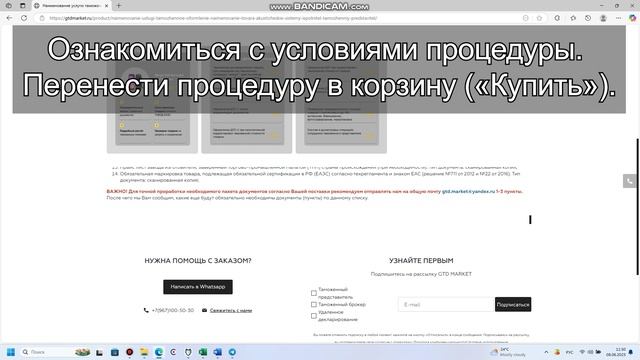Check the Удаленное декларирование checkbox
Screen dimensions: 640x360
(313, 316)
